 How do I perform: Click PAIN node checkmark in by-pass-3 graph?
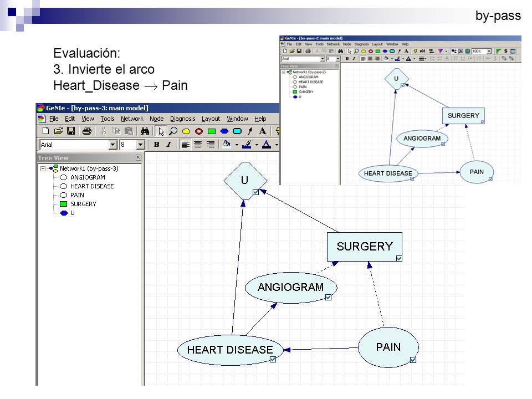pos(413,360)
